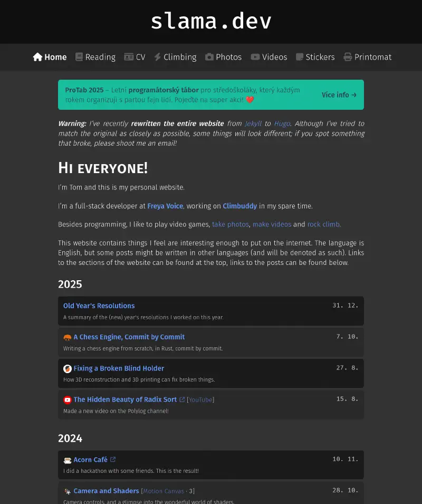422x504 pixels.
Task: Click the Stickers note icon
Action: (300, 57)
